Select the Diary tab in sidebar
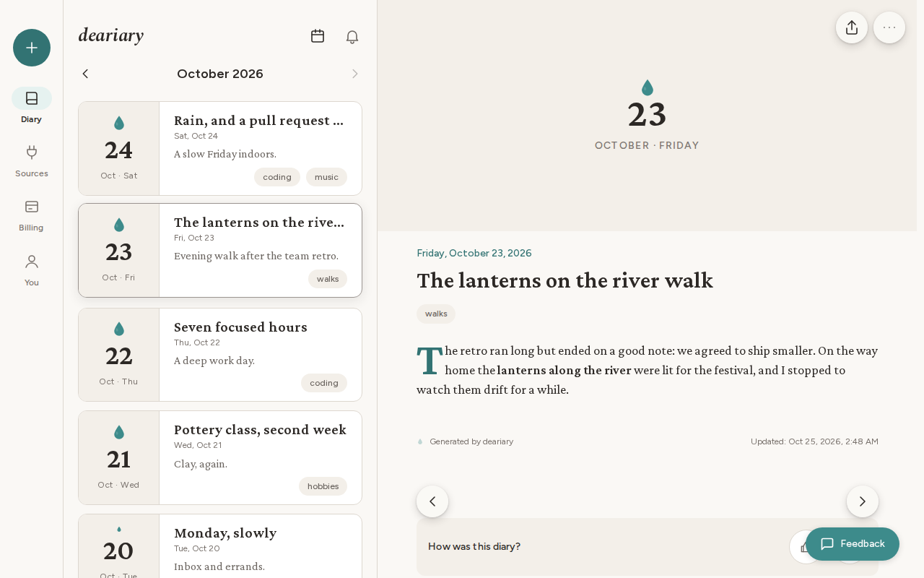924x578 pixels. [x=32, y=105]
